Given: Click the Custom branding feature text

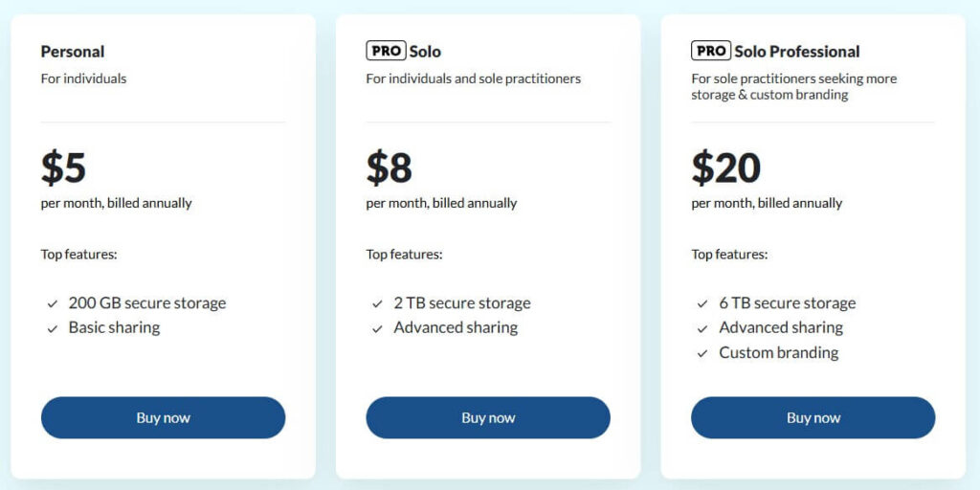Looking at the screenshot, I should [x=778, y=353].
